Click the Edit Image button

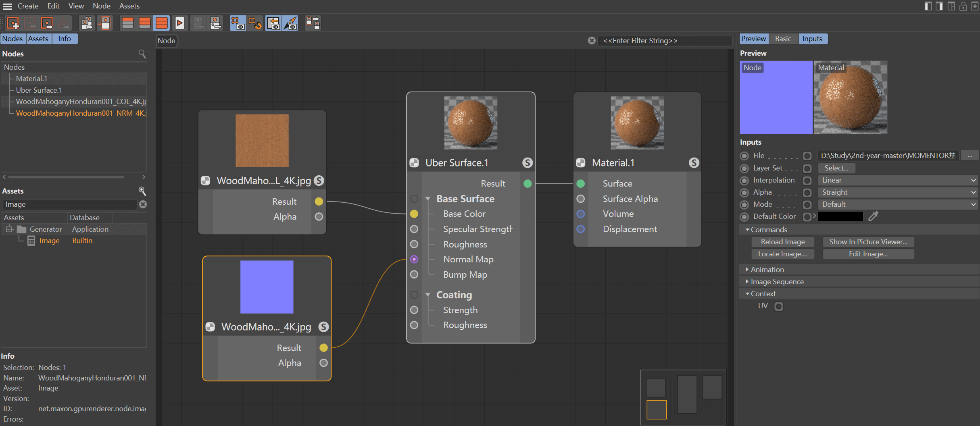pyautogui.click(x=868, y=254)
